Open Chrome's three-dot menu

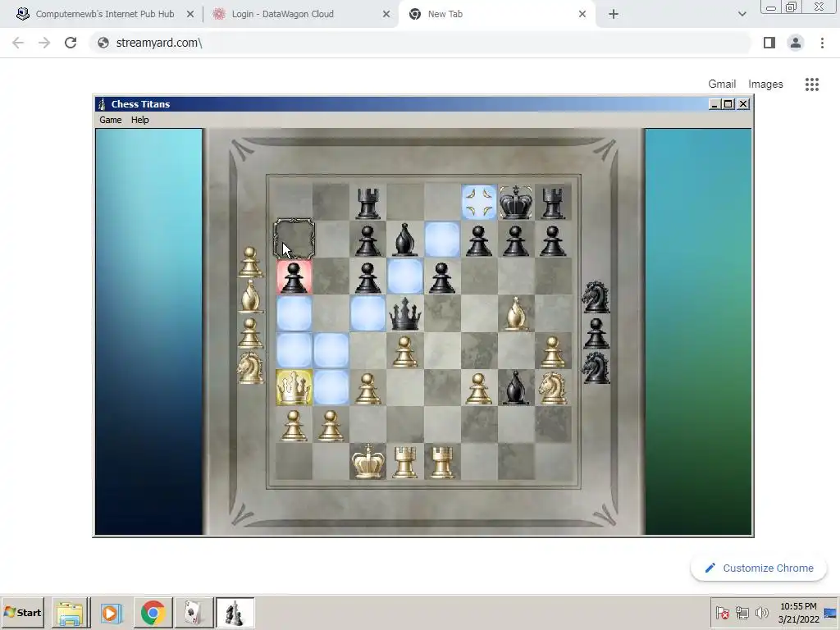(822, 43)
